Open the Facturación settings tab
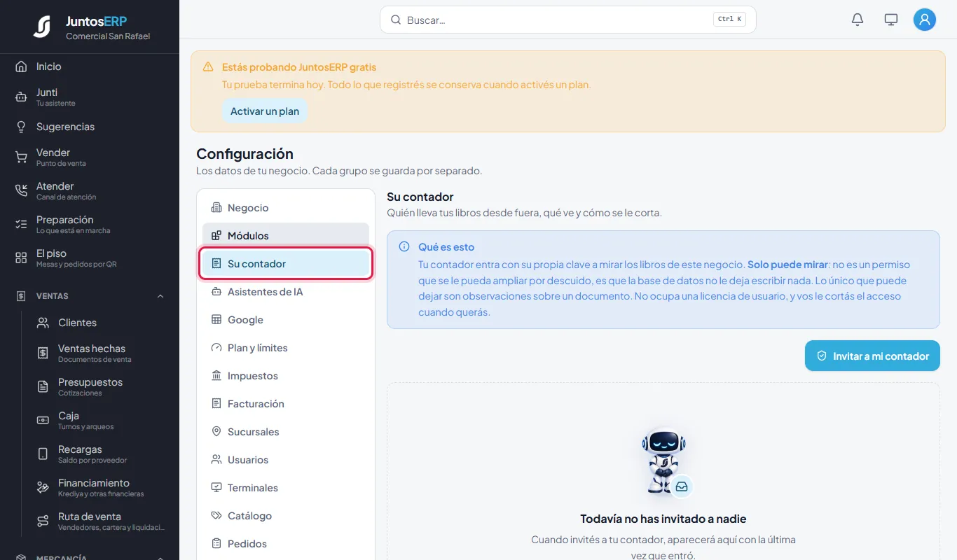This screenshot has height=560, width=957. coord(286,404)
